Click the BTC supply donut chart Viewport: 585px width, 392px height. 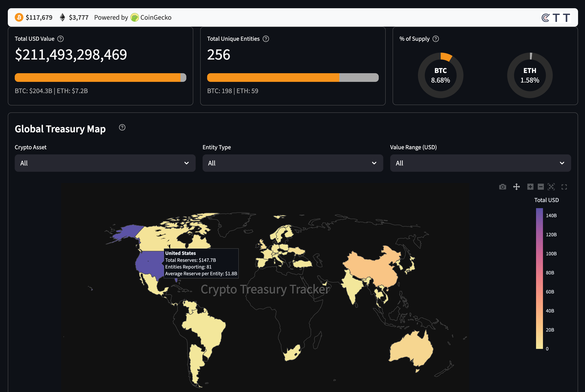[440, 75]
